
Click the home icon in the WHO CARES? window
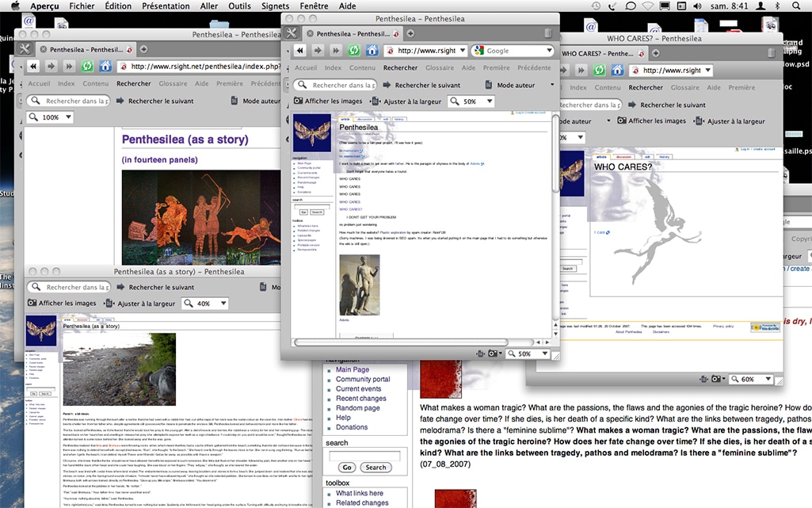(x=617, y=70)
